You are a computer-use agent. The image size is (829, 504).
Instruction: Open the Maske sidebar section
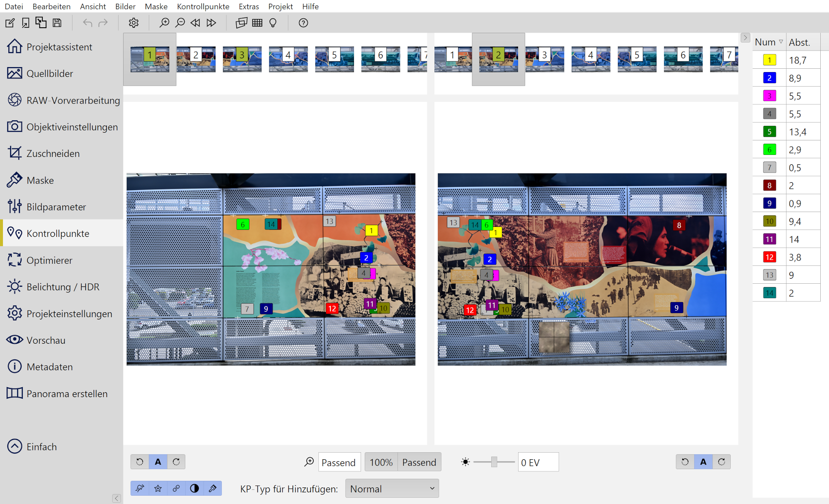coord(40,181)
